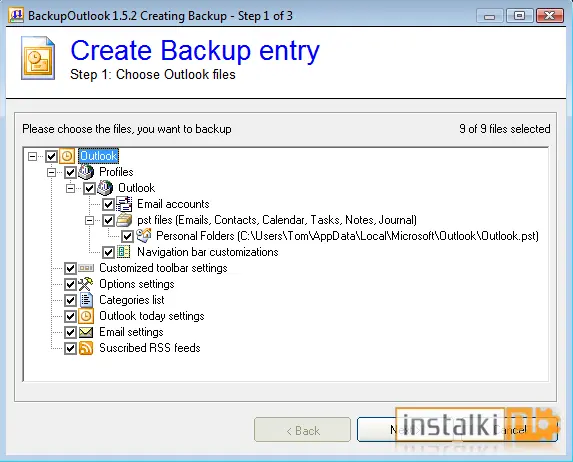Screen dimensions: 573x462
Task: Select Personal Folders Outlook.pst entry
Action: click(347, 236)
